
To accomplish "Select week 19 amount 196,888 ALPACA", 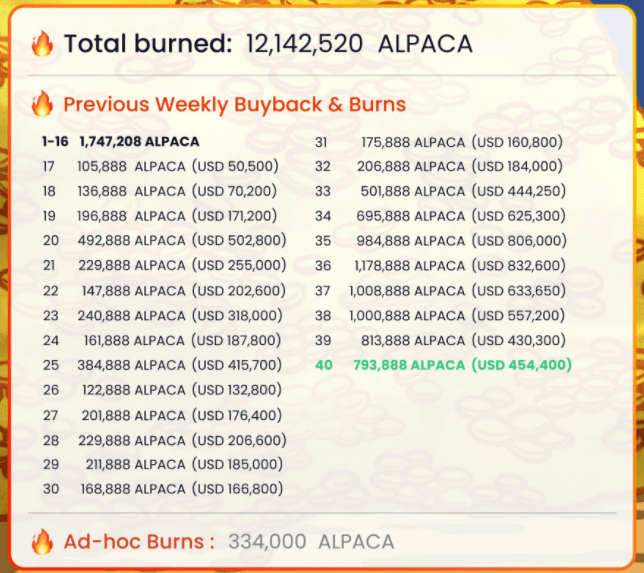I will [x=131, y=216].
